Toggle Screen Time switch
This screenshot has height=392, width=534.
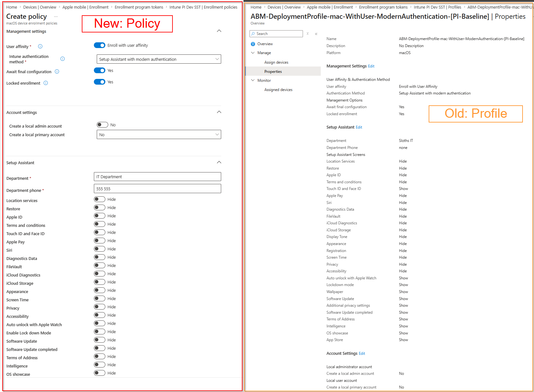[100, 298]
